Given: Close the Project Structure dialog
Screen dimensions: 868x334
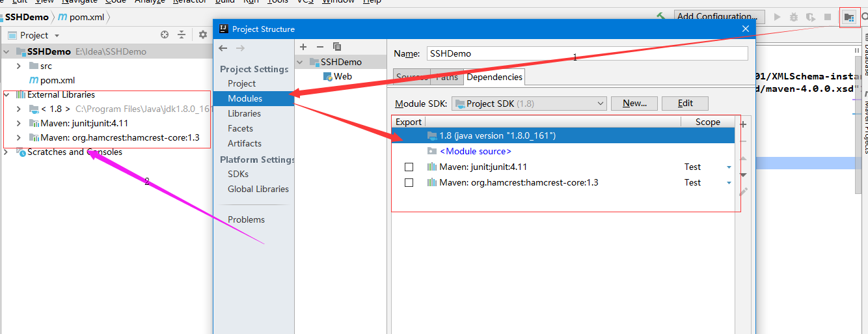Looking at the screenshot, I should tap(746, 29).
